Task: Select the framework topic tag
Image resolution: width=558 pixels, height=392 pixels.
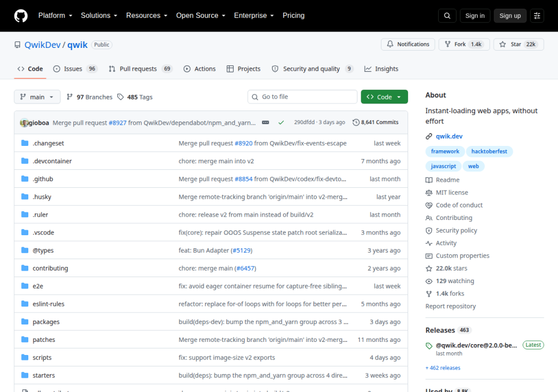Action: point(445,151)
